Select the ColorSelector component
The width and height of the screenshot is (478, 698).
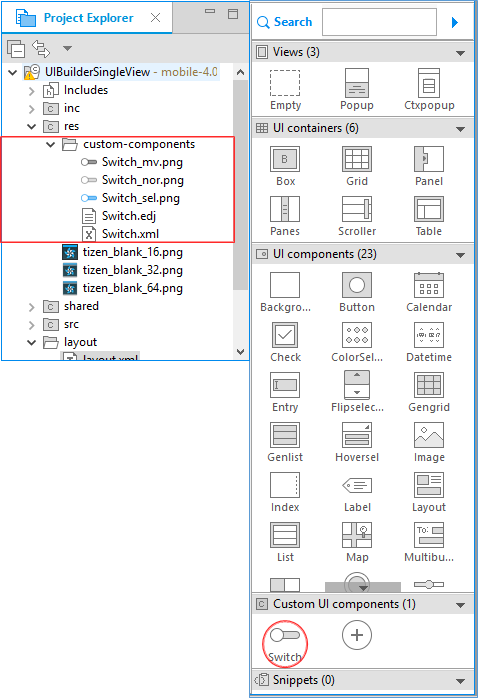356,342
